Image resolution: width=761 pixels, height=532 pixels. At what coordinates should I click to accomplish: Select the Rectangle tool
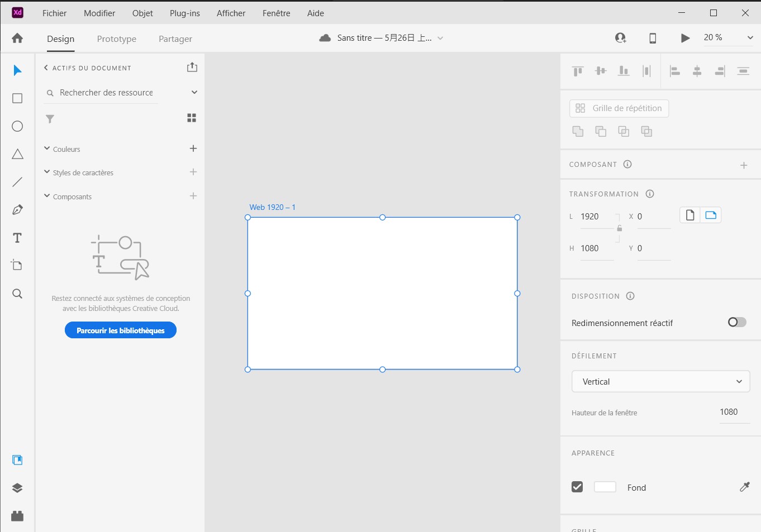point(17,98)
